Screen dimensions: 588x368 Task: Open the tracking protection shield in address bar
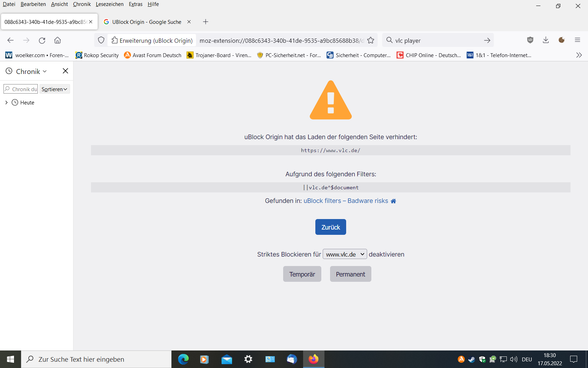pyautogui.click(x=101, y=40)
